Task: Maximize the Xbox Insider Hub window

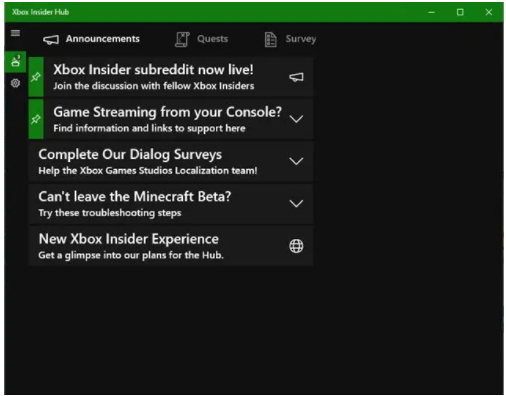Action: [460, 12]
